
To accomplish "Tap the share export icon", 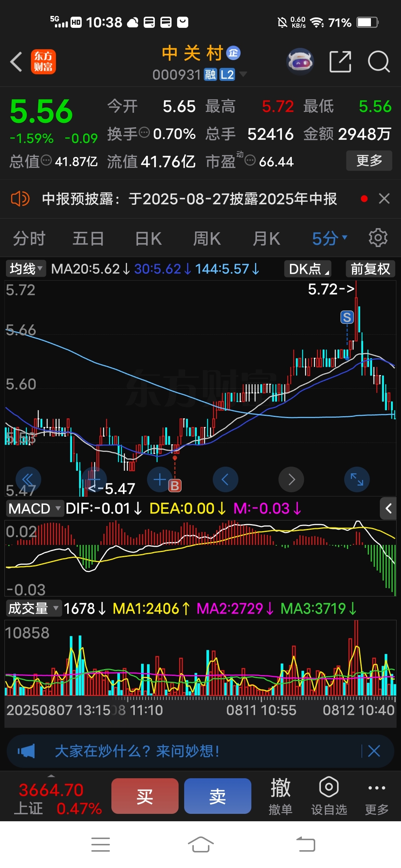I will point(340,62).
